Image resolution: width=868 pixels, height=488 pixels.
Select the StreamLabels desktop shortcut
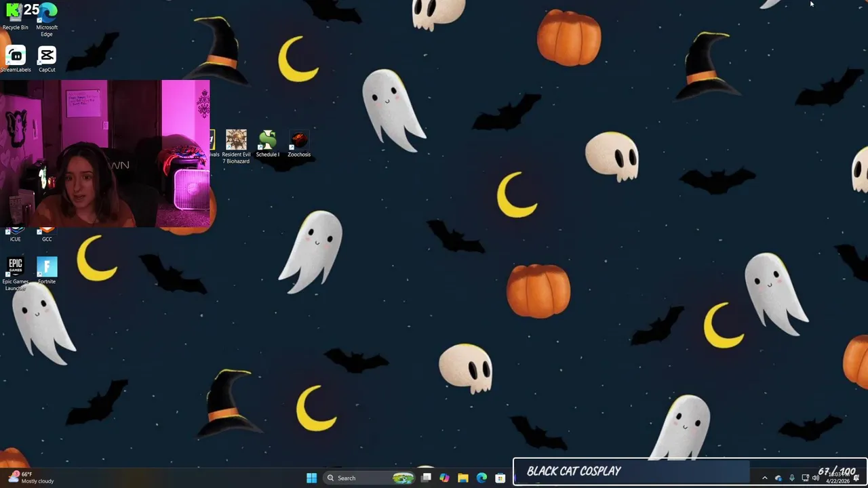(x=16, y=60)
